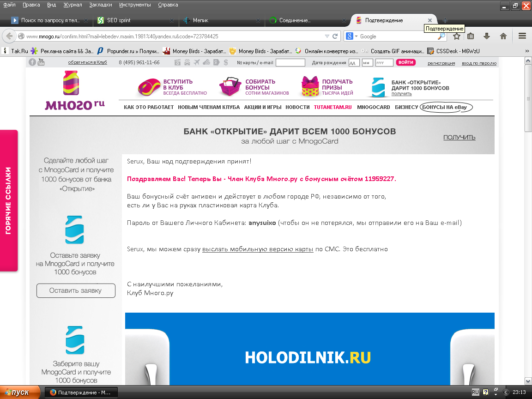Click the 'обратиться в Клуб' link
532x399 pixels.
[87, 62]
